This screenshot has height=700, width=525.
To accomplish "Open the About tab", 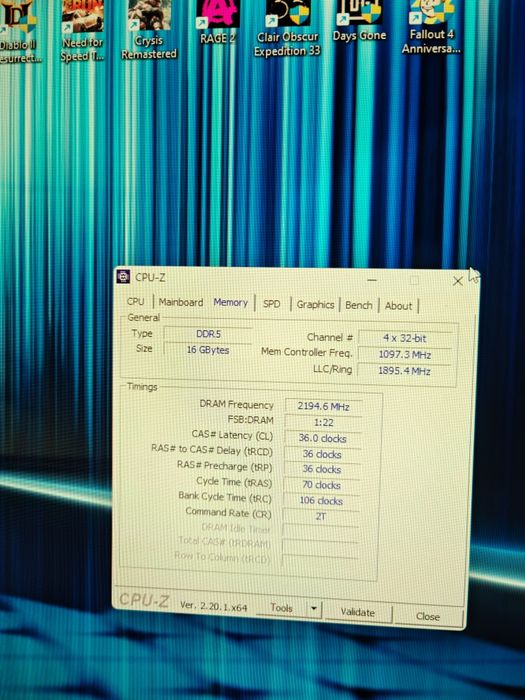I will click(398, 306).
